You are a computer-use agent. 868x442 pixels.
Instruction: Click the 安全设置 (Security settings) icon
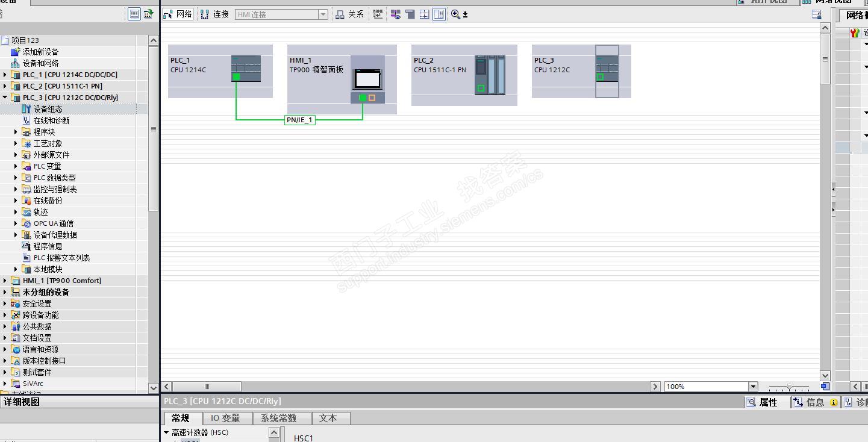(x=16, y=303)
